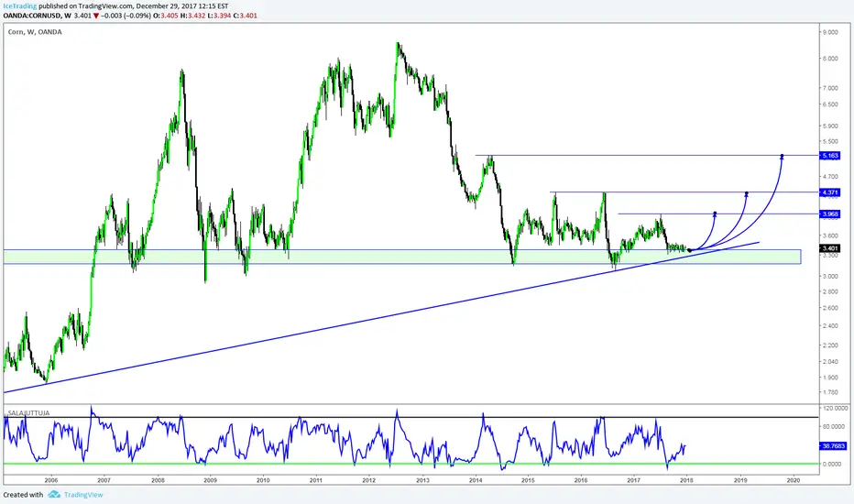This screenshot has height=504, width=854.
Task: Click the 7.000 price axis value
Action: 830,88
